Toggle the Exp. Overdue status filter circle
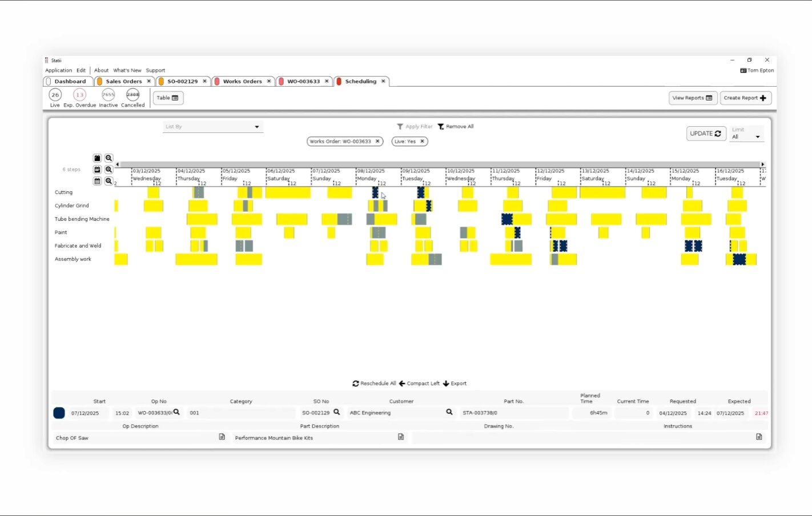 (x=79, y=95)
